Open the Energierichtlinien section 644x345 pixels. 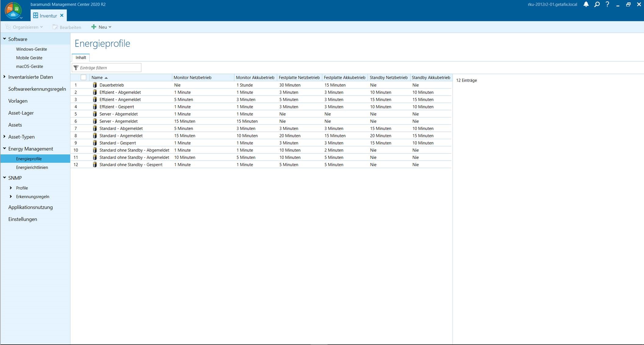[x=32, y=167]
